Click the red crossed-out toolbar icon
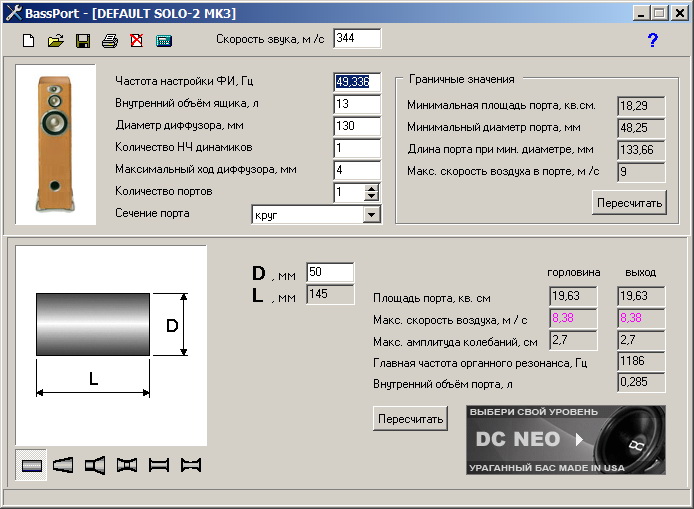Screen dimensions: 694x509 (137, 41)
